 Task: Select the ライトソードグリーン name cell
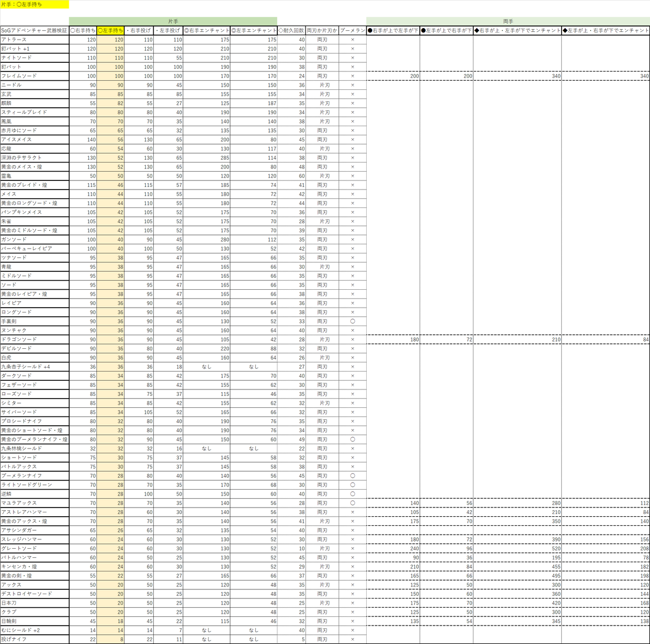(x=35, y=485)
